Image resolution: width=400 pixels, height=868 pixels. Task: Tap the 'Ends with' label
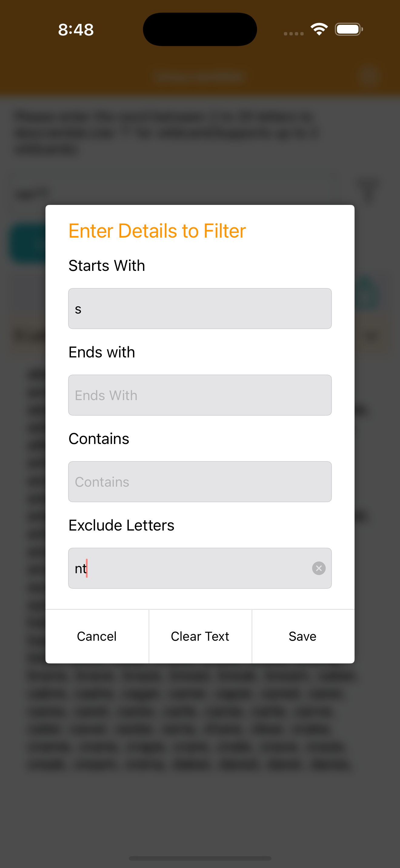coord(102,352)
